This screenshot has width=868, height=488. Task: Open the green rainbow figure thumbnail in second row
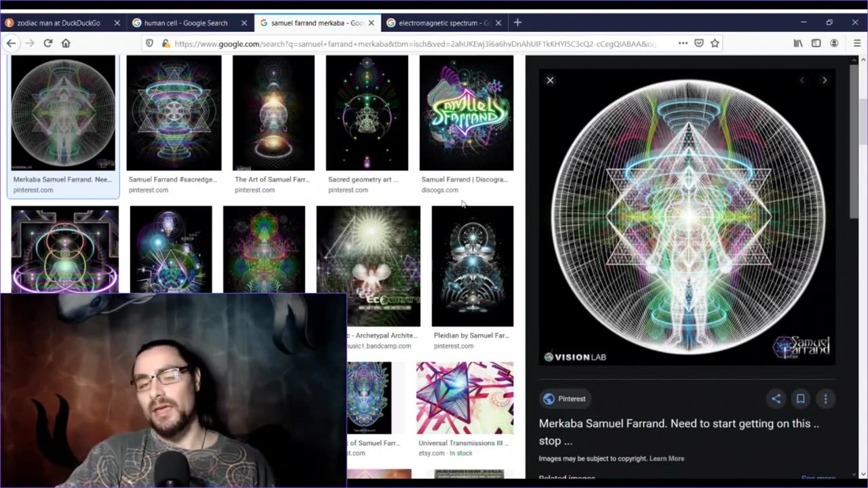click(x=264, y=249)
